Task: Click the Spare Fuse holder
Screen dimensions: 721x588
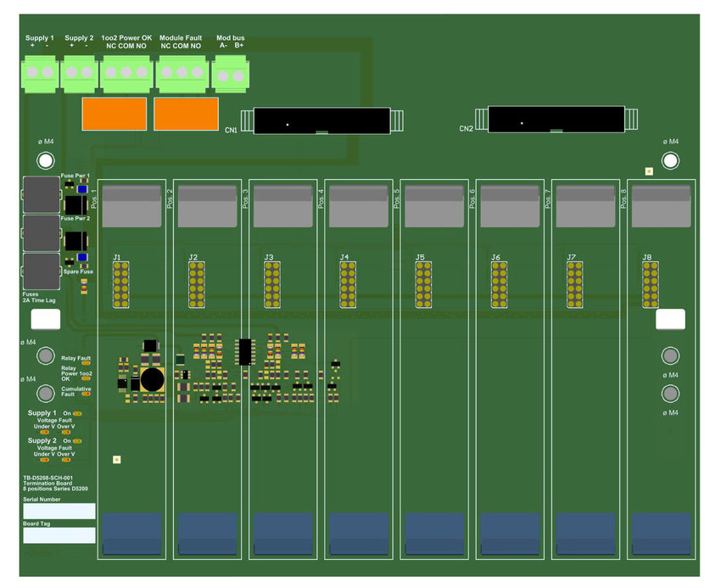Action: (40, 272)
